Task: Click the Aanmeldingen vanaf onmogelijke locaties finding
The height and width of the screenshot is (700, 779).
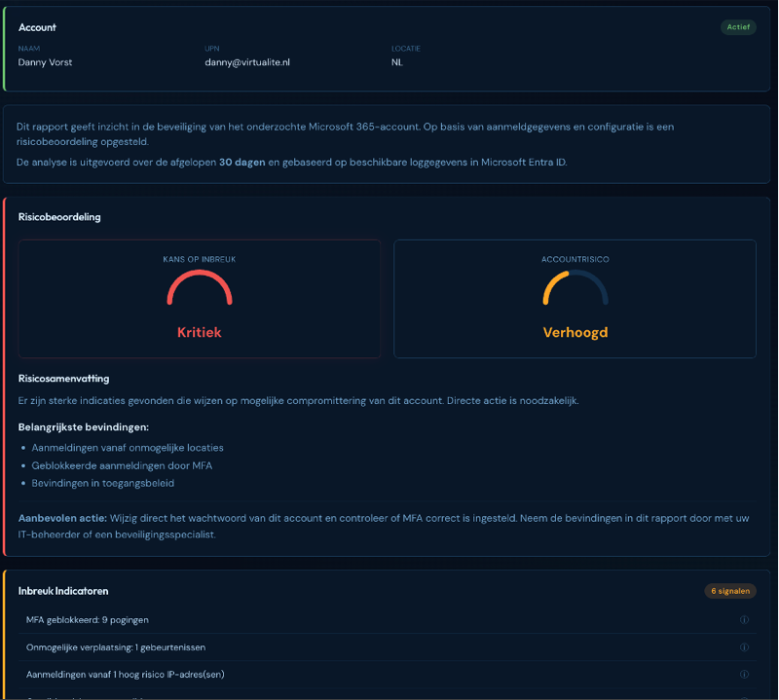Action: (130, 447)
